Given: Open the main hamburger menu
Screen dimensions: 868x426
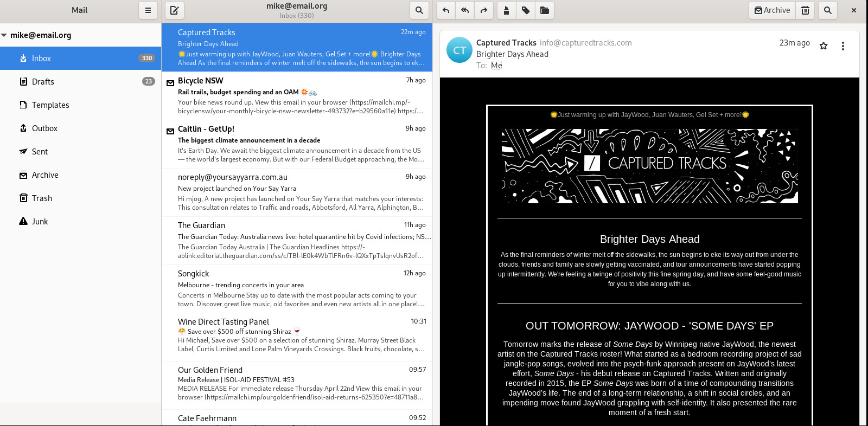Looking at the screenshot, I should tap(148, 10).
